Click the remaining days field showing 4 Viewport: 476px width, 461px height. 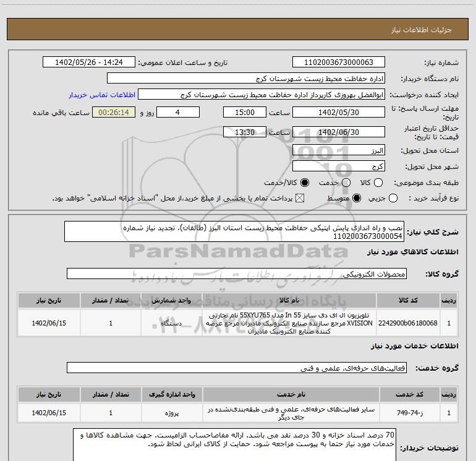[x=178, y=112]
